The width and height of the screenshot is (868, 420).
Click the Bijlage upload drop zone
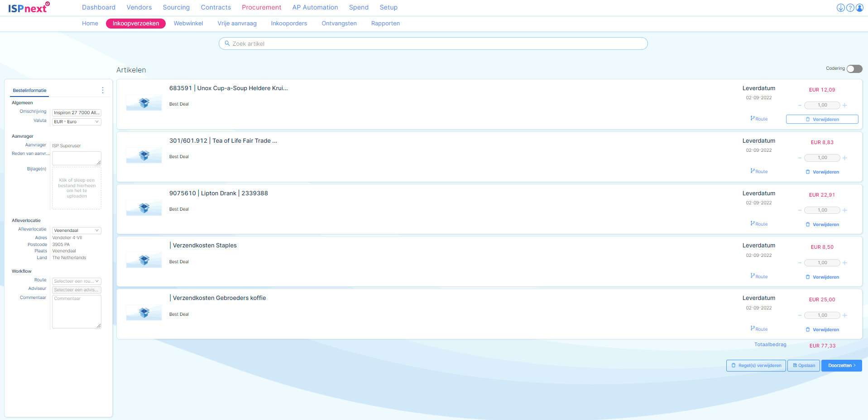click(77, 188)
